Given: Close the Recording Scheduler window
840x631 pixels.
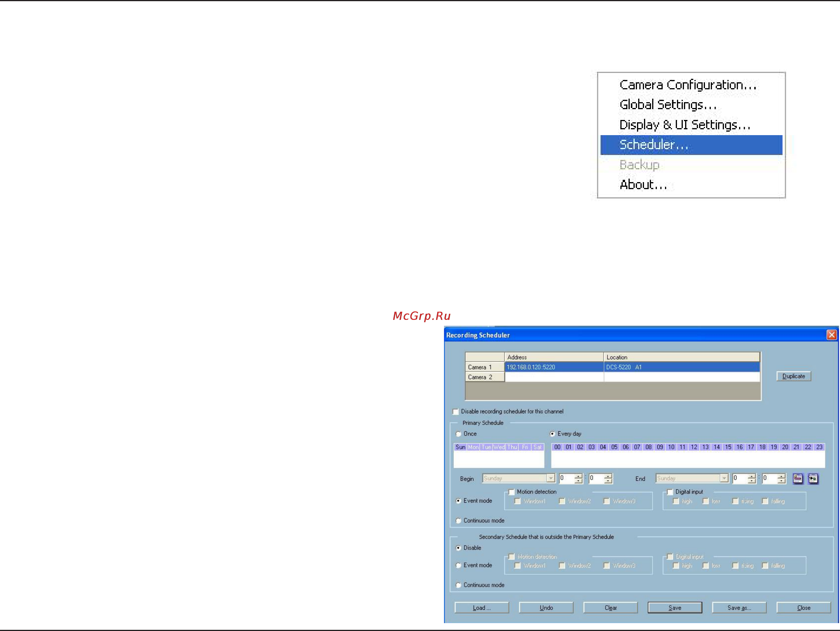Looking at the screenshot, I should [832, 335].
